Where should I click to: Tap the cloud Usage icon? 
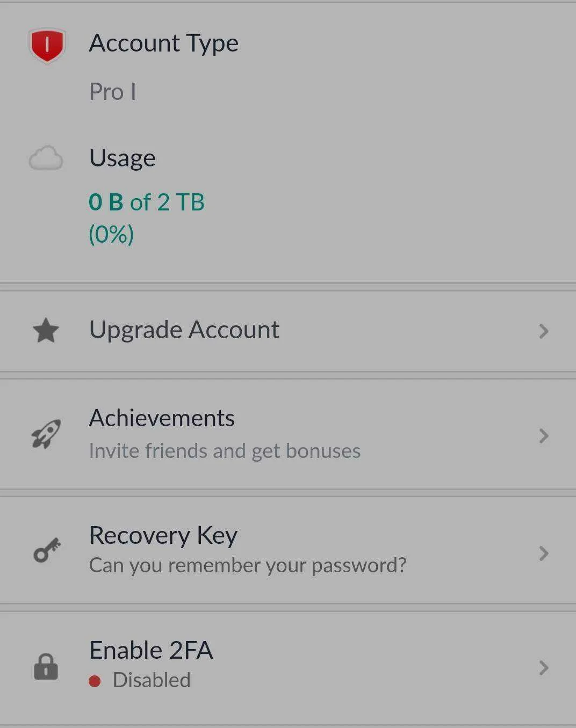tap(46, 158)
